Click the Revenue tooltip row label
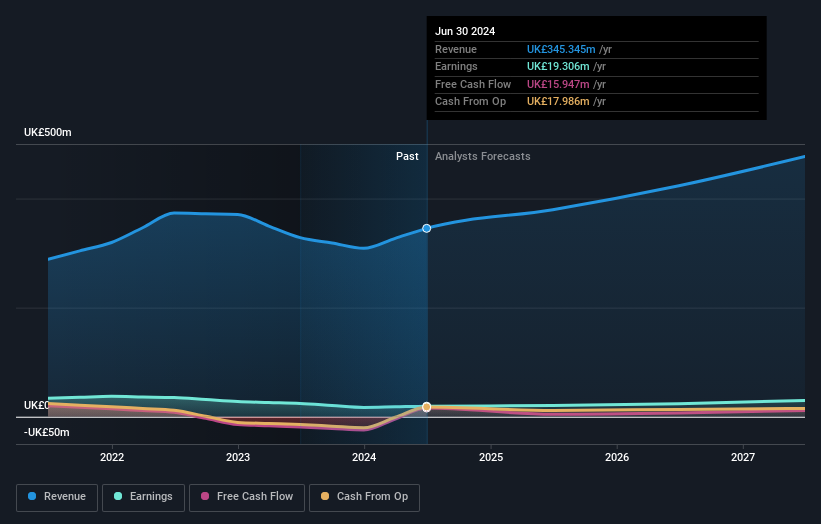Viewport: 821px width, 524px height. coord(456,49)
